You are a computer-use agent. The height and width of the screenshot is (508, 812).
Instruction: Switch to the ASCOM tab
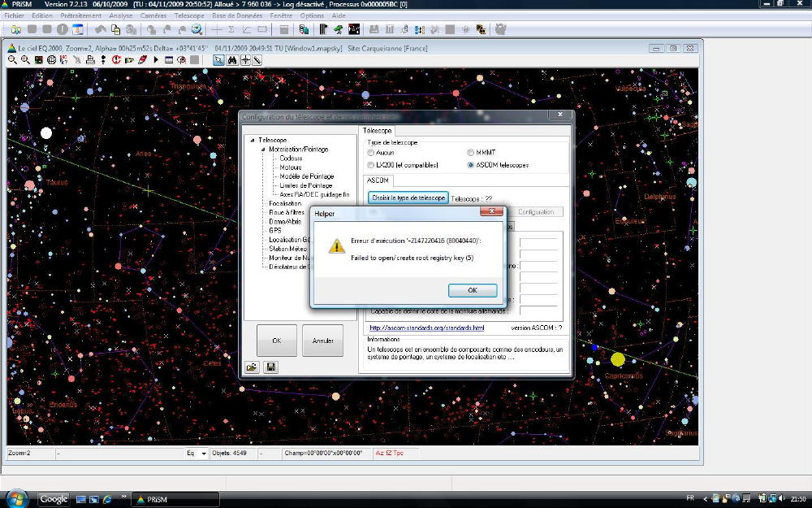tap(378, 180)
